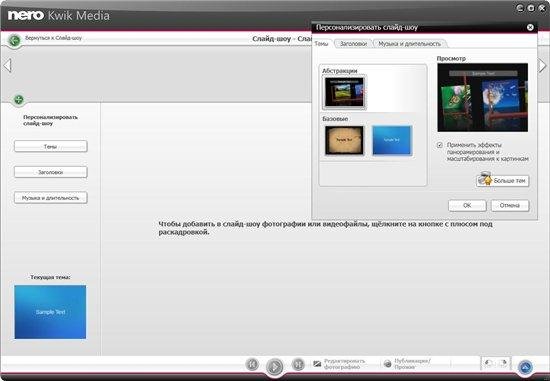
Task: Click the skip to next playback button
Action: (298, 365)
